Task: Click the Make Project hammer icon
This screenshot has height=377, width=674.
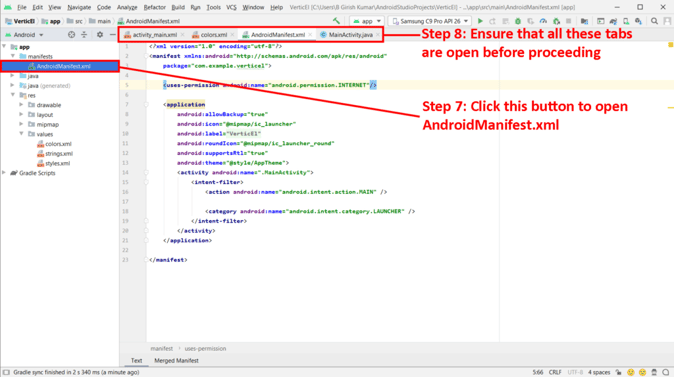Action: [x=336, y=21]
